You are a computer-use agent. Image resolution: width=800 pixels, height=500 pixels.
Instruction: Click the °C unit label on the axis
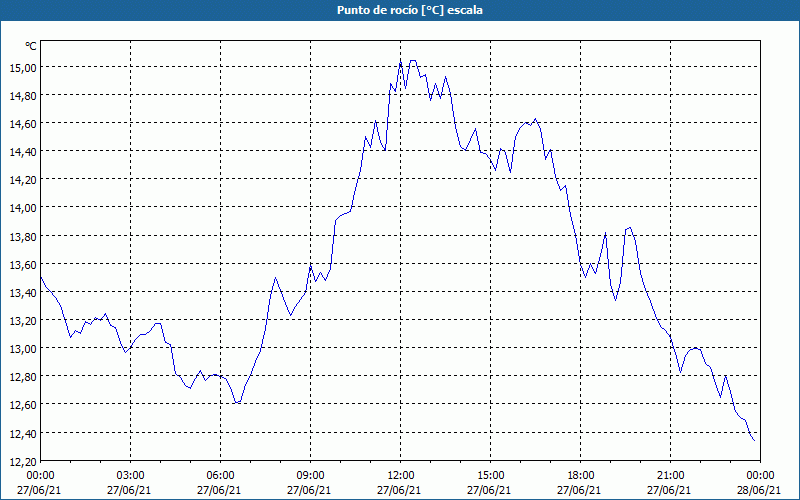point(31,46)
